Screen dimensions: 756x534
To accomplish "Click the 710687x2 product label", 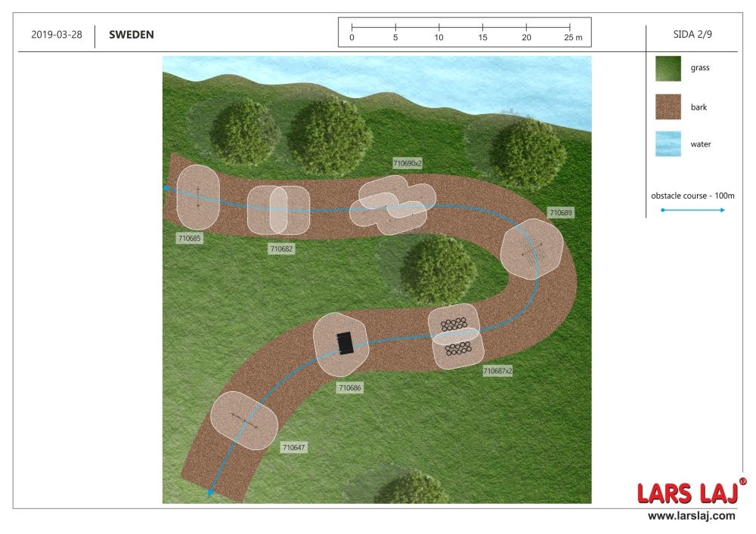I will click(497, 371).
